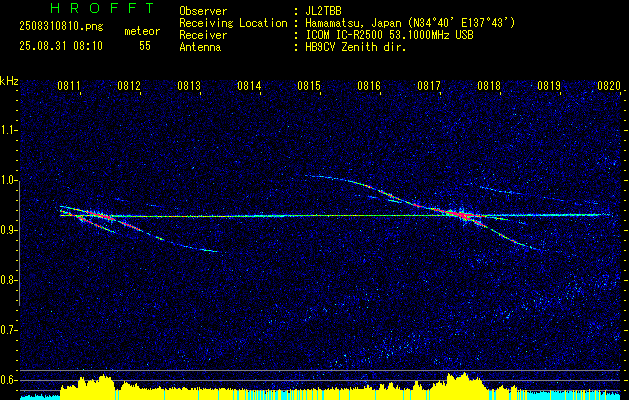
Task: Click the 0812 time marker
Action: 129,86
